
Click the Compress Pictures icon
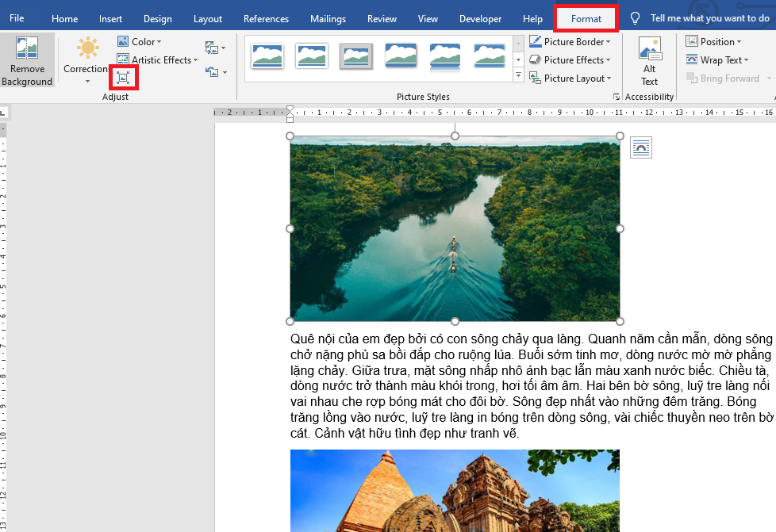(123, 77)
